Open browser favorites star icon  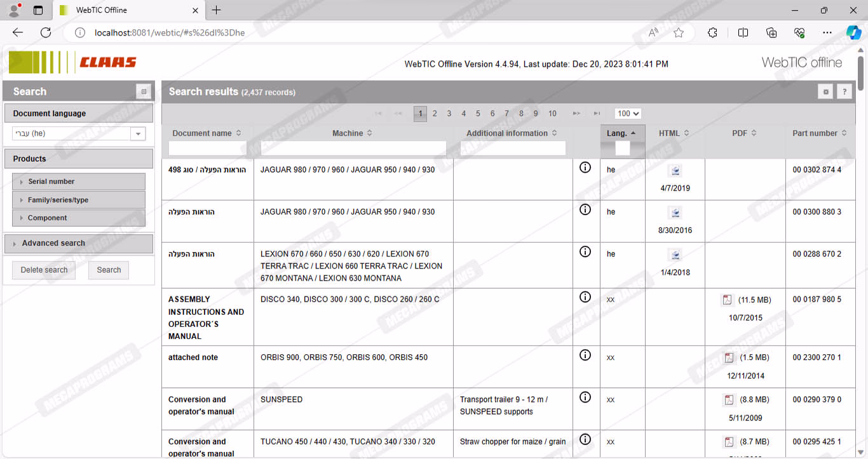pos(679,33)
